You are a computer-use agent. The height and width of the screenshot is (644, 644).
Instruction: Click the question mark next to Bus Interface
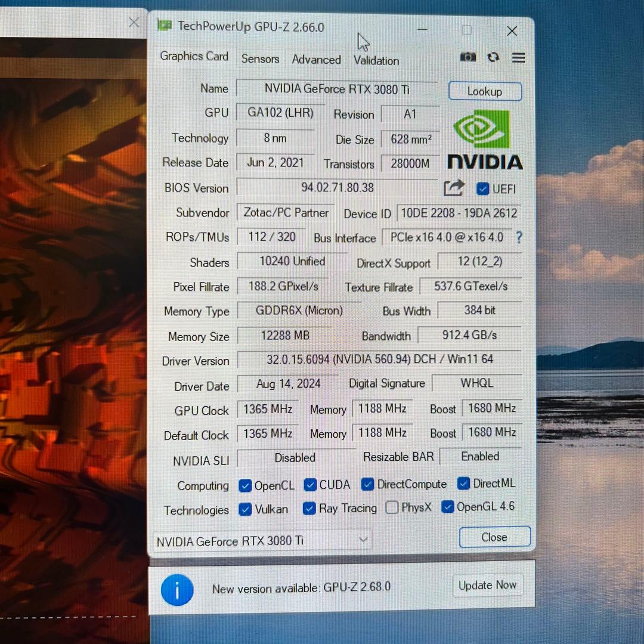coord(518,237)
